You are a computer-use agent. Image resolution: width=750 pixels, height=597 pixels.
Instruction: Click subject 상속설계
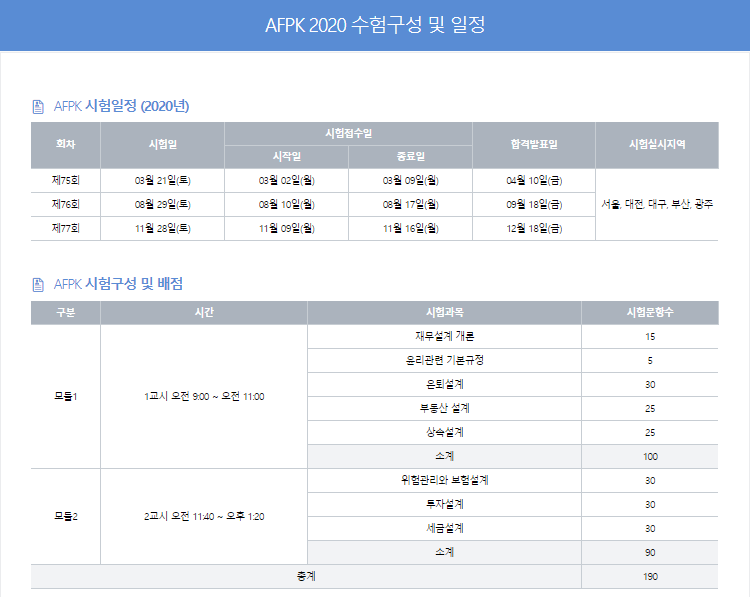pyautogui.click(x=444, y=432)
